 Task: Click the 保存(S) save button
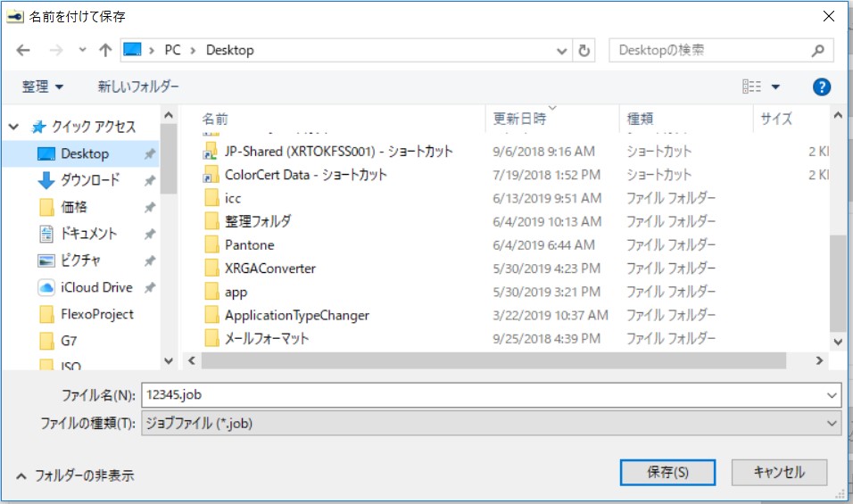[x=667, y=472]
